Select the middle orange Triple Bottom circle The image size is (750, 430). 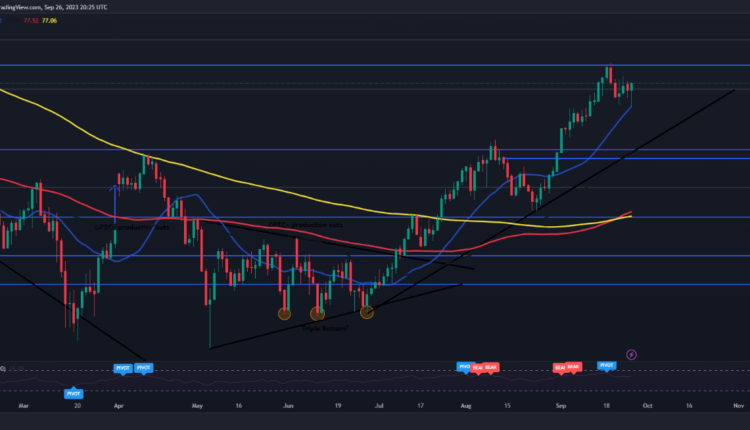[319, 313]
